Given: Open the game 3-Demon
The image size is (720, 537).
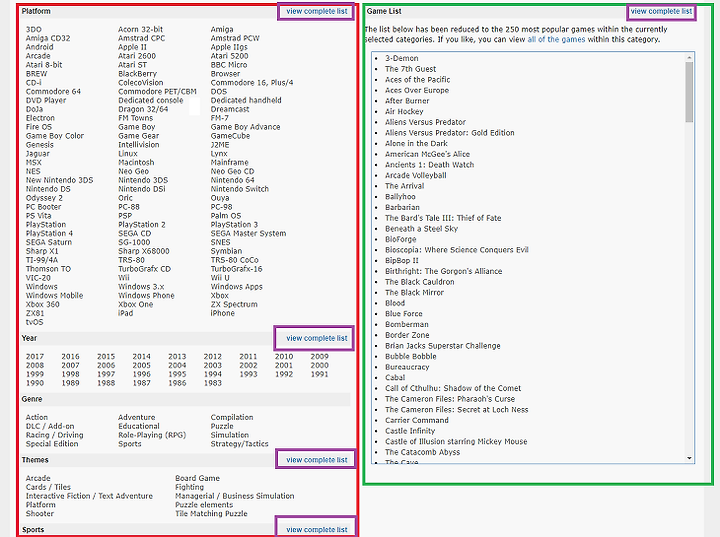Looking at the screenshot, I should click(402, 58).
